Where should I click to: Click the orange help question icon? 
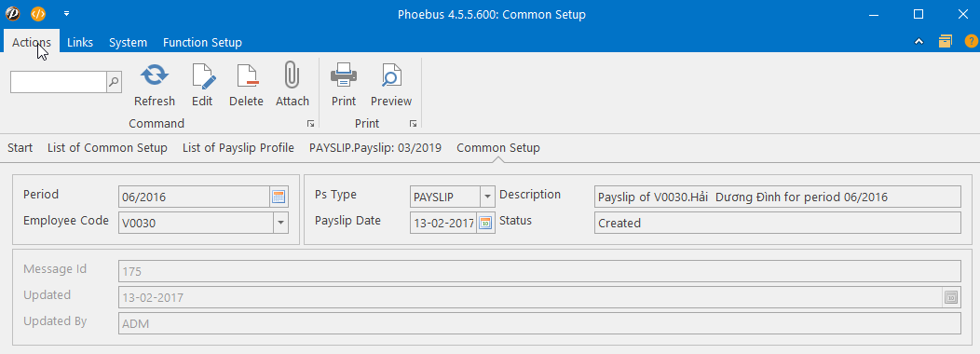click(x=971, y=42)
